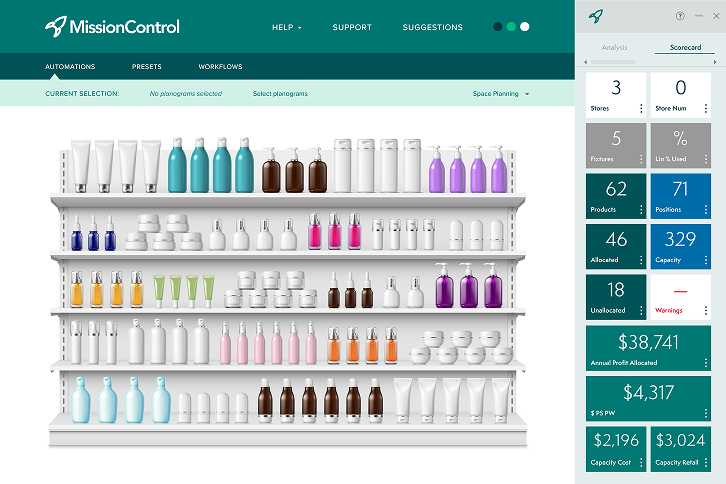Image resolution: width=726 pixels, height=484 pixels.
Task: Click the MissionControl rocket logo
Action: (57, 27)
